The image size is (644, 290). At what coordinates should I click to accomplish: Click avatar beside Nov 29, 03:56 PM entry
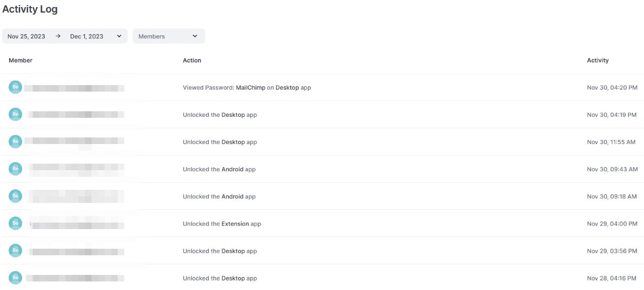click(x=16, y=250)
